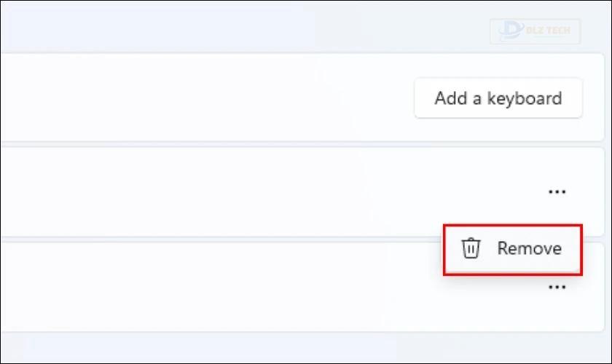Dismiss the flyout by clicking the top header strip

234,25
